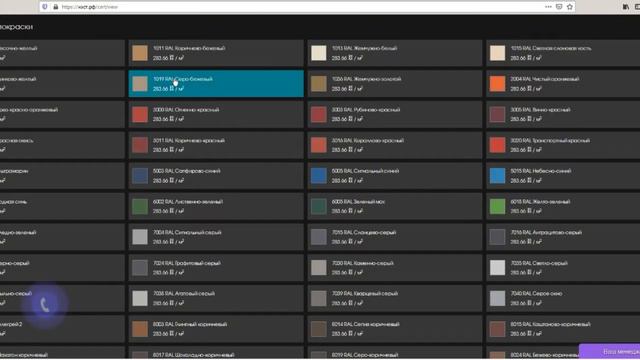Select the 3005 RAL wine red swatch
This screenshot has height=360, width=640.
tap(498, 114)
